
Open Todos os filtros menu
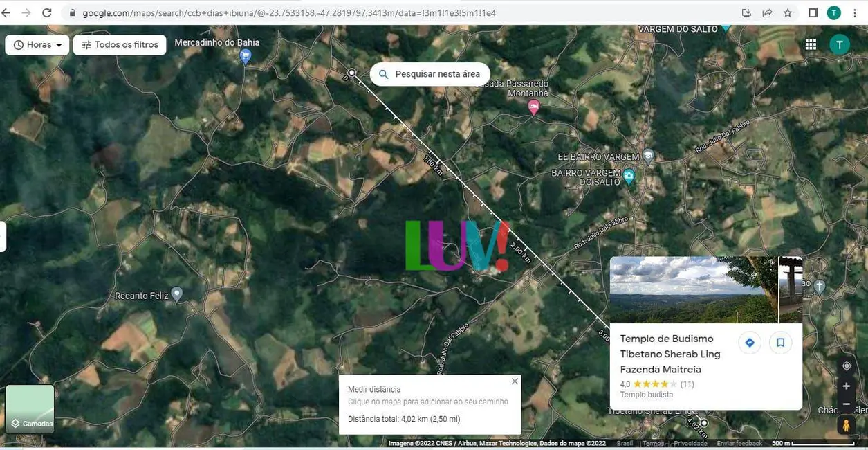120,44
